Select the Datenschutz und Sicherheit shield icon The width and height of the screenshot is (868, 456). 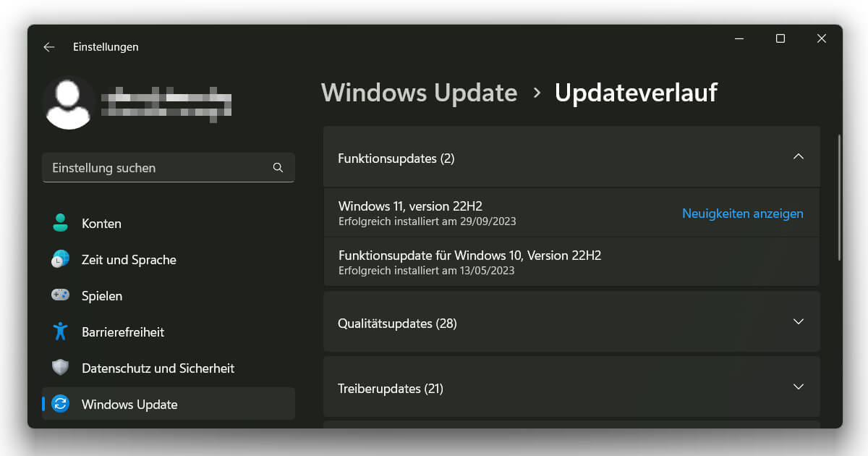pyautogui.click(x=60, y=368)
